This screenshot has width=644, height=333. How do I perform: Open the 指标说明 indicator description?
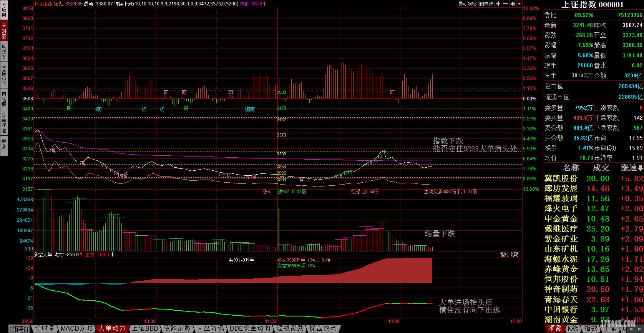coord(510,255)
